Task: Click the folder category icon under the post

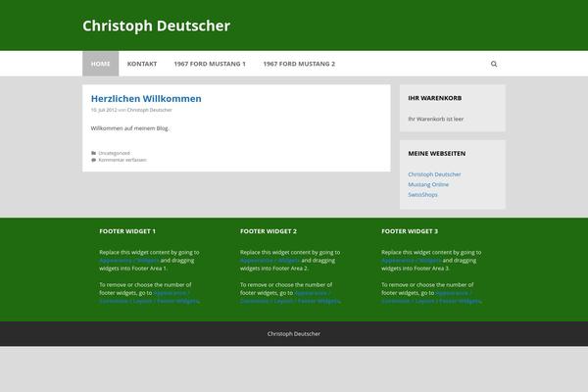Action: (93, 153)
